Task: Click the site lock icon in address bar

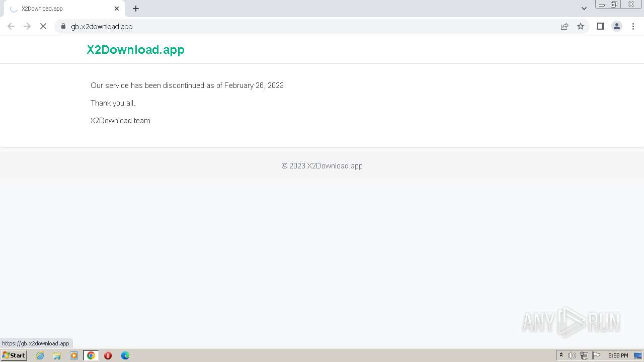Action: click(x=63, y=26)
